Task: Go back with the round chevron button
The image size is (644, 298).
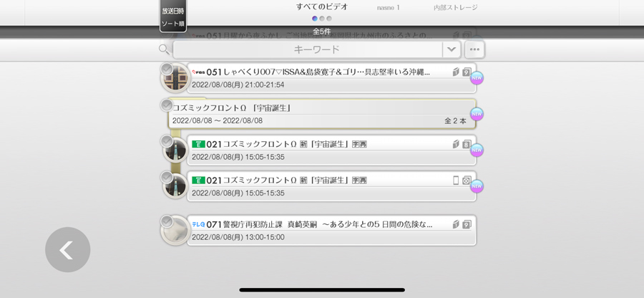Action: (68, 249)
